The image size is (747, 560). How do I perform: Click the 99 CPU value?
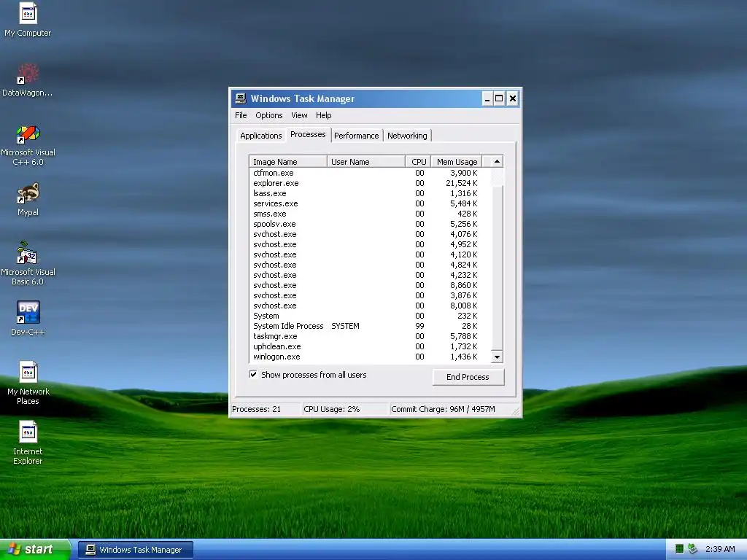click(419, 326)
